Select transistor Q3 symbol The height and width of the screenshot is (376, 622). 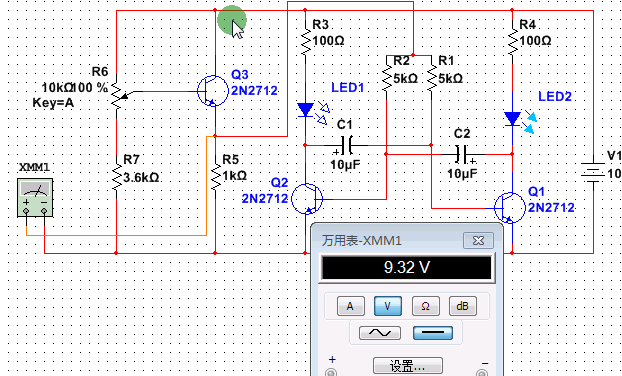pyautogui.click(x=213, y=91)
